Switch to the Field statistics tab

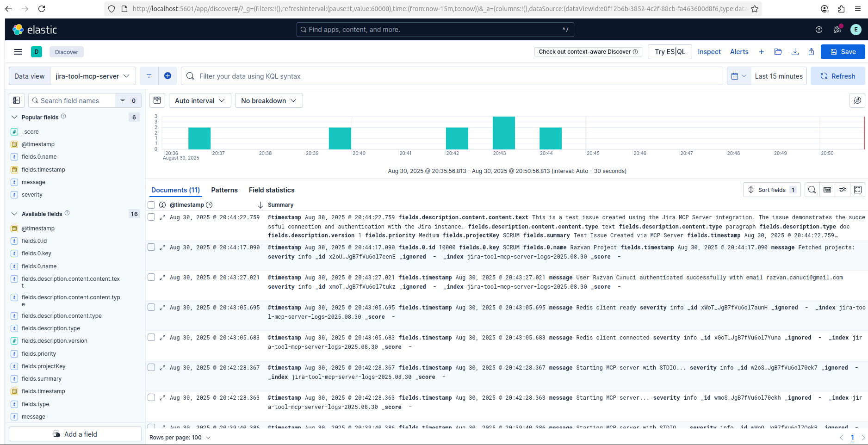271,190
